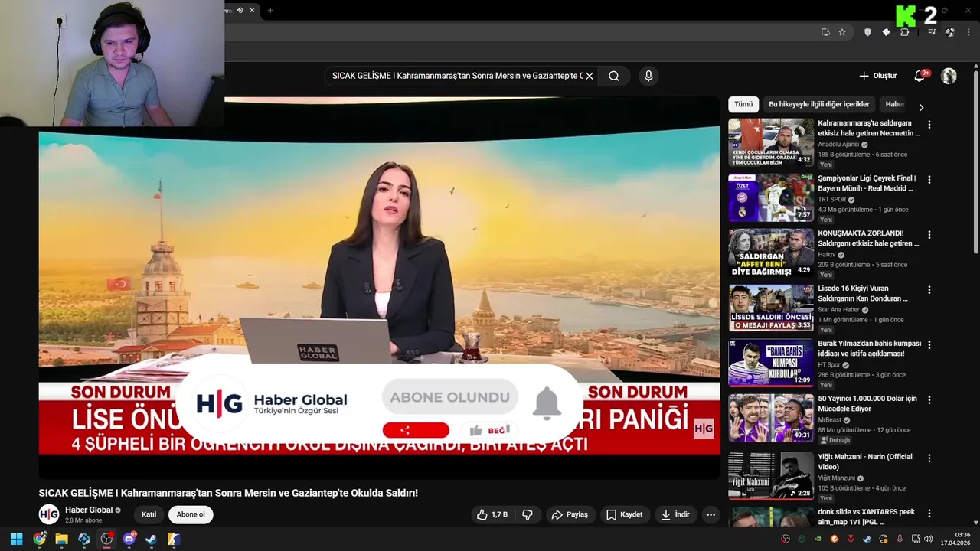Open the Windows Start menu
This screenshot has width=980, height=551.
tap(16, 539)
